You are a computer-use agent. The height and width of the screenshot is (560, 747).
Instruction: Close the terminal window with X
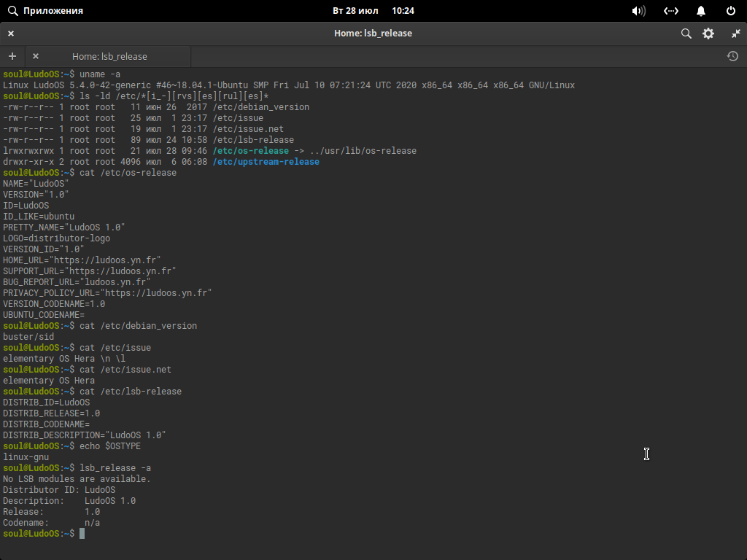pyautogui.click(x=11, y=34)
